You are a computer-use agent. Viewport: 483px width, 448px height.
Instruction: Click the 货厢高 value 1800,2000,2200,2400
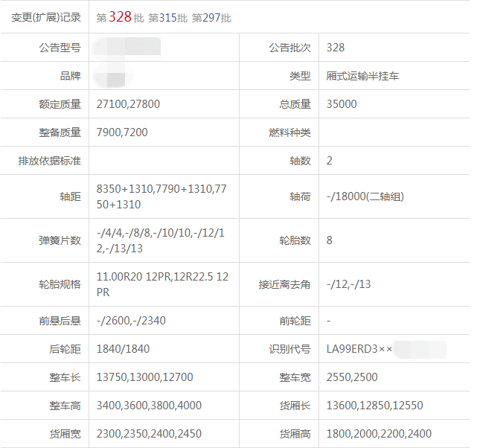[x=379, y=434]
